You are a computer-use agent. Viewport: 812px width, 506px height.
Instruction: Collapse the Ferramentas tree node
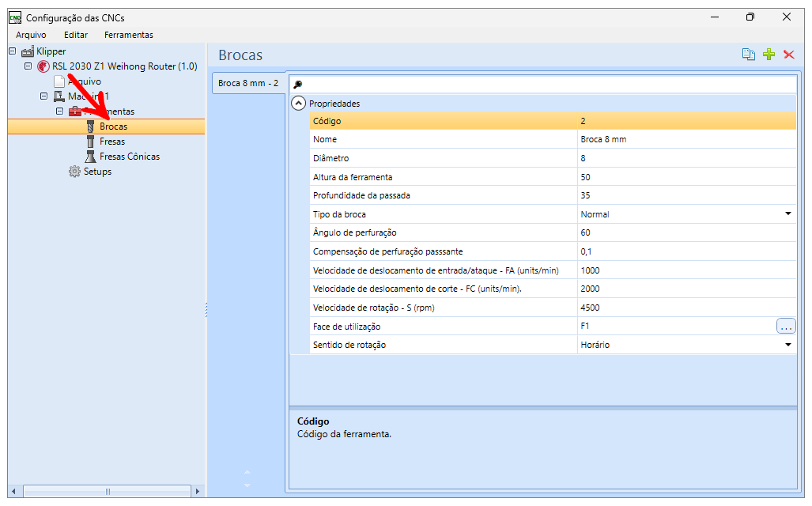[x=59, y=111]
